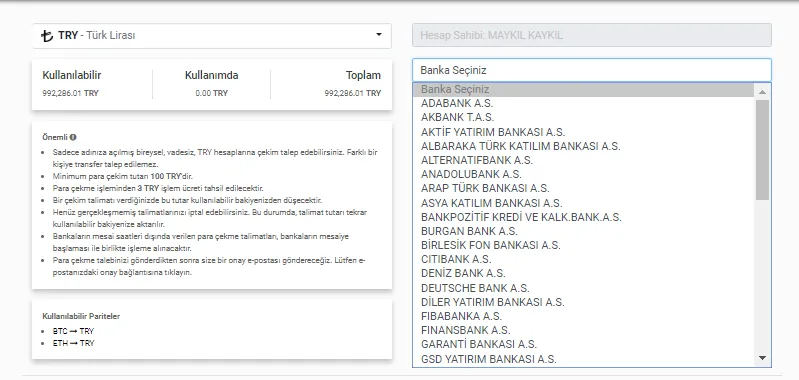This screenshot has width=799, height=380.
Task: Choose BANKPOZİTİF KREDİ VE KALK.BANK.A.S.
Action: click(583, 217)
